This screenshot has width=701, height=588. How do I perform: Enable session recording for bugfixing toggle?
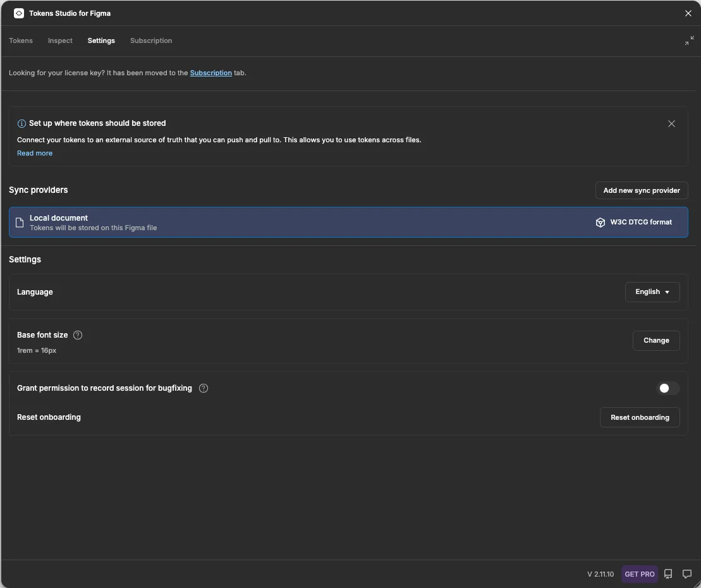[x=668, y=388]
